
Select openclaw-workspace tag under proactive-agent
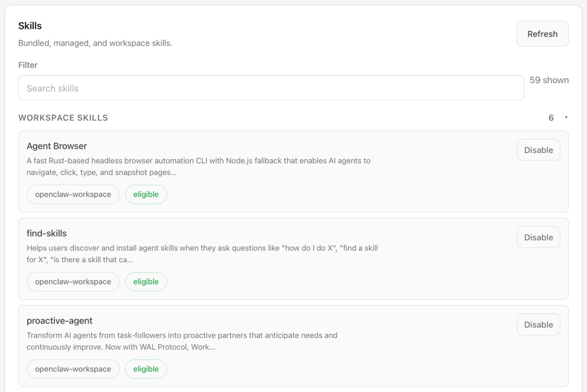[x=73, y=369]
